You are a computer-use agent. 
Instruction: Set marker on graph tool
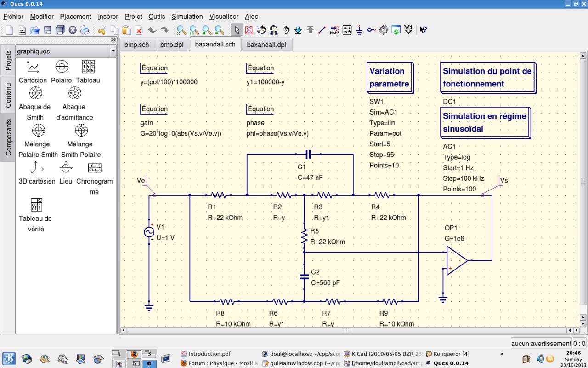coord(408,30)
